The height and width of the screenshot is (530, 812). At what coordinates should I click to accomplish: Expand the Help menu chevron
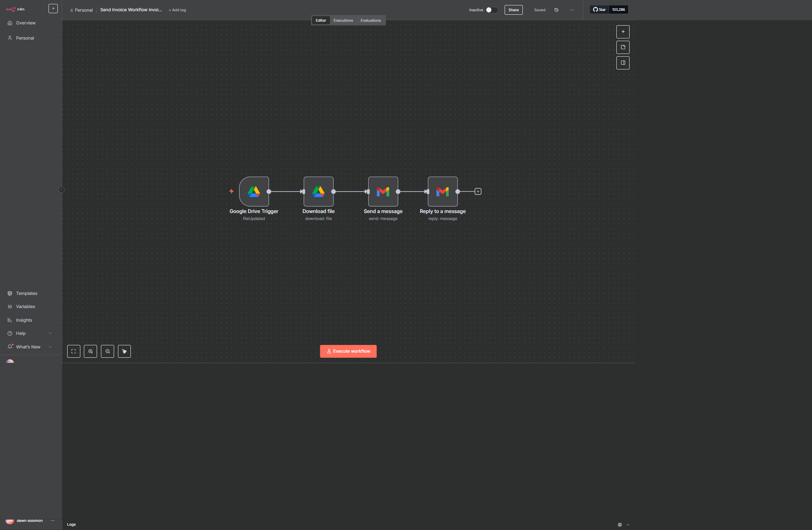(50, 333)
